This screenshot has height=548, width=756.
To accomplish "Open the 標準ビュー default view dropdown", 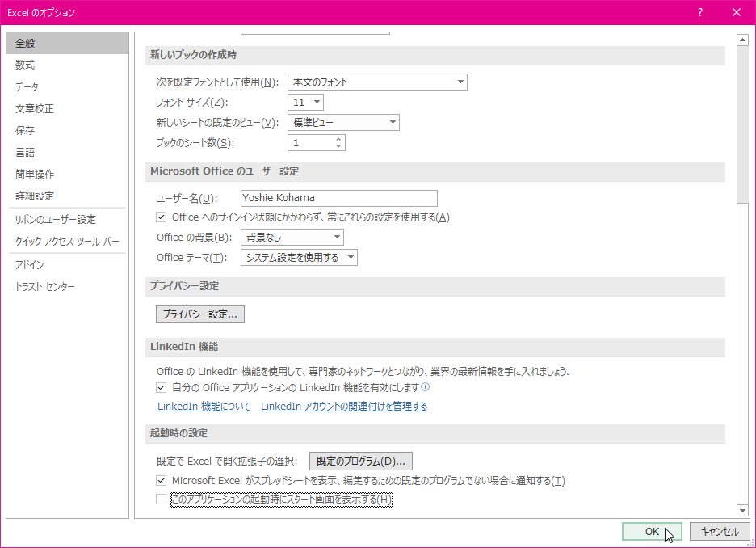I will click(x=343, y=123).
